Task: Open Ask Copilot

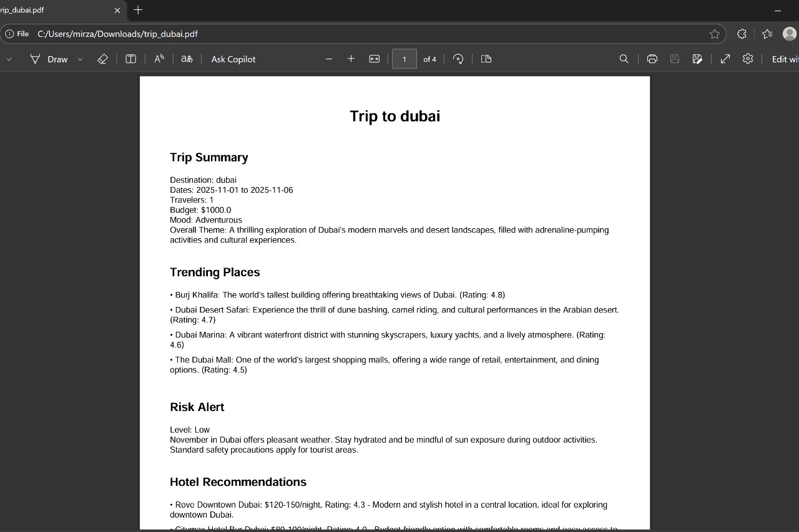Action: click(233, 59)
